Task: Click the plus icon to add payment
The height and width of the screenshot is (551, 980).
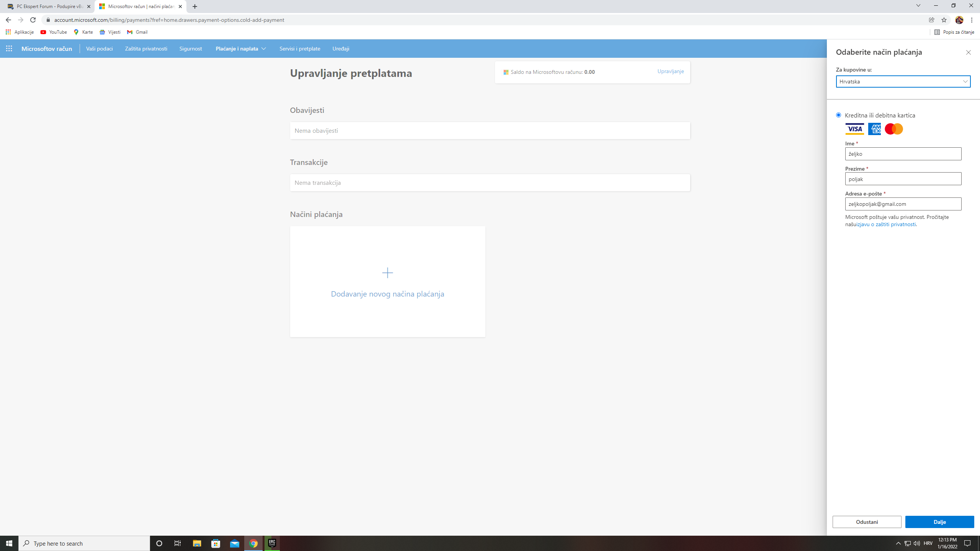Action: [x=387, y=273]
